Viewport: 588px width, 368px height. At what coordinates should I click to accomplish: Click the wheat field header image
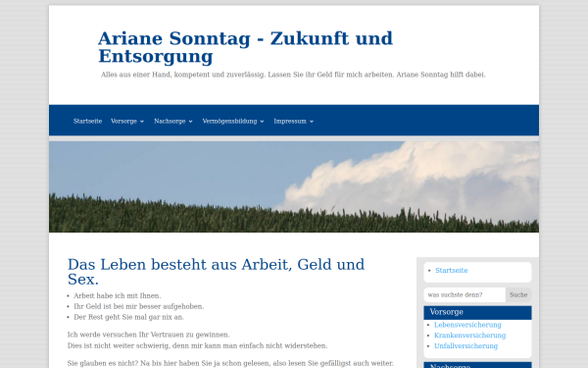(x=294, y=186)
